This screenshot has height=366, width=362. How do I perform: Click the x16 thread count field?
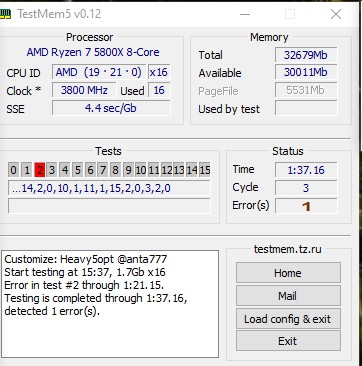tap(159, 72)
